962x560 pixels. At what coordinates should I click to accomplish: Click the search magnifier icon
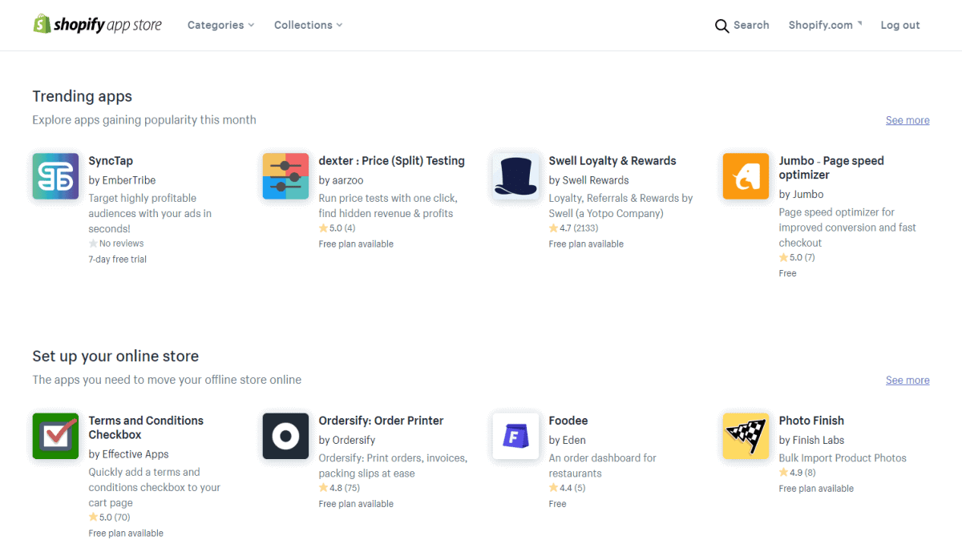tap(721, 26)
